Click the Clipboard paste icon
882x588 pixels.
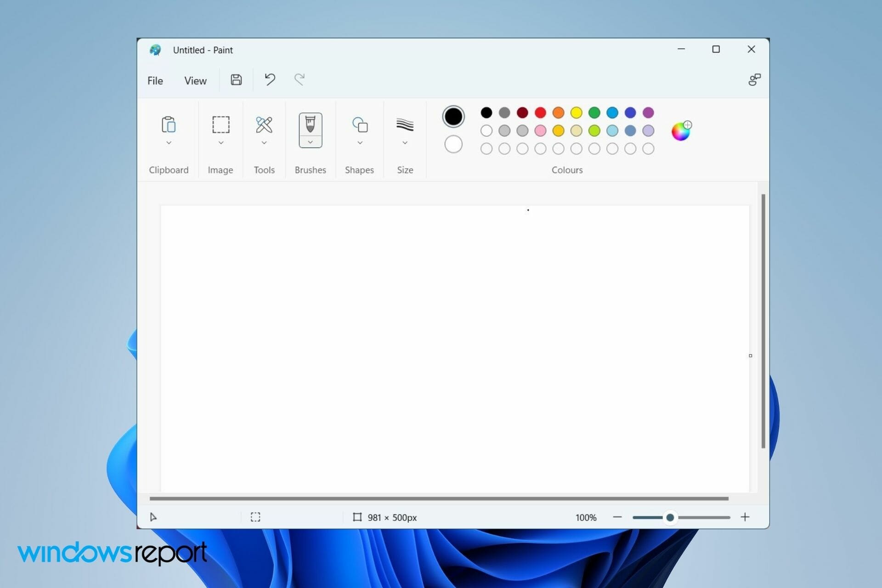[x=169, y=124]
